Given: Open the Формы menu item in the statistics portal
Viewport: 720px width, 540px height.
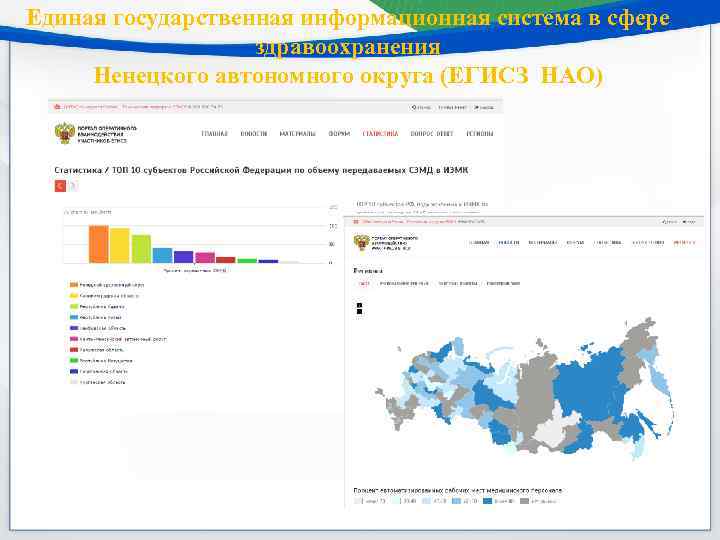Looking at the screenshot, I should coord(339,134).
